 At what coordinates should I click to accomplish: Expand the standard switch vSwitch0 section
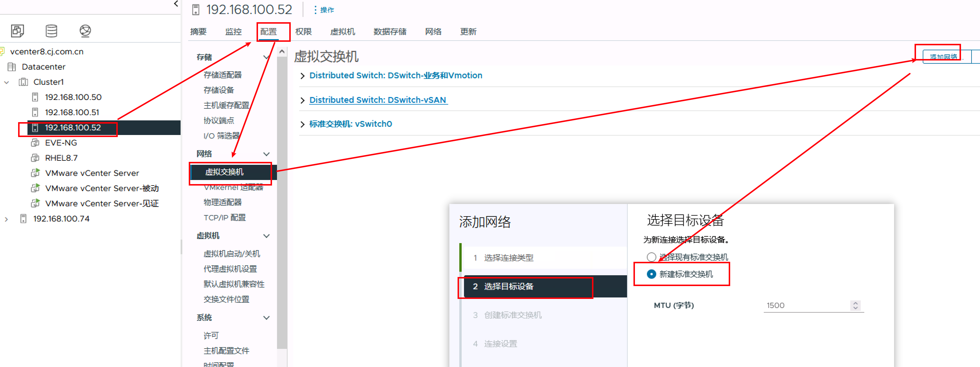pos(302,124)
